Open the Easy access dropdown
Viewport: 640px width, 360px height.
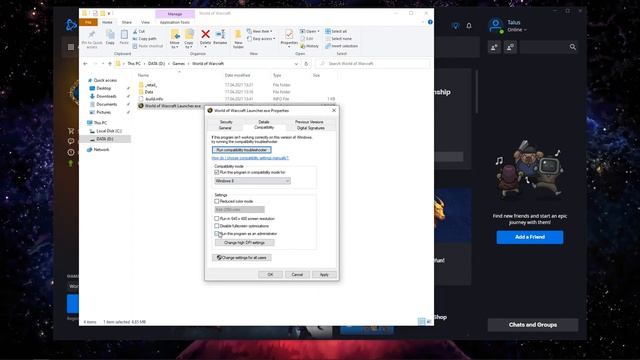point(261,39)
